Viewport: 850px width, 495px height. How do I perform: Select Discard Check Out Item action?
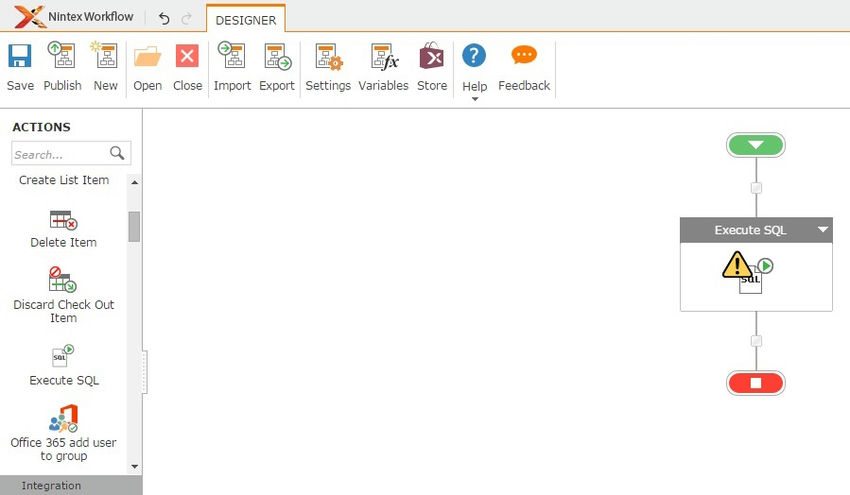63,295
